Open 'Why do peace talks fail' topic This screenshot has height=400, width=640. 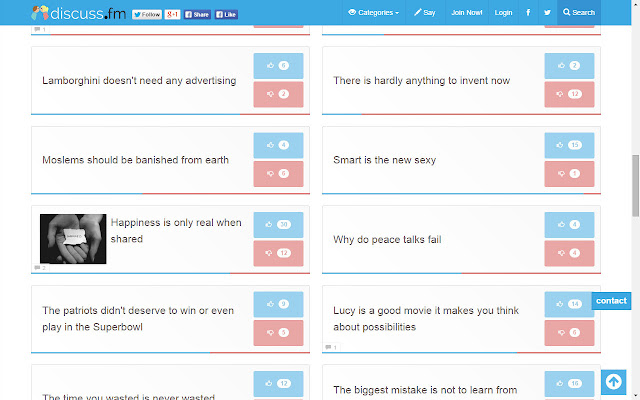[x=387, y=240]
